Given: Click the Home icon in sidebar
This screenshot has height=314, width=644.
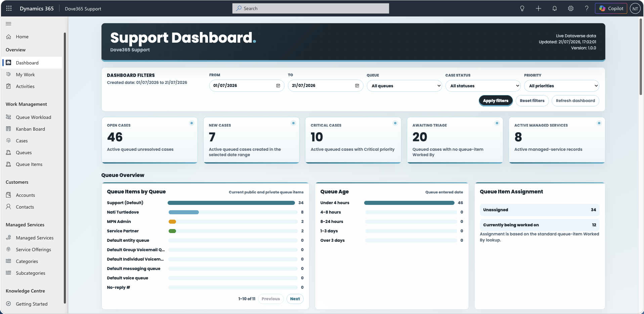Looking at the screenshot, I should 9,37.
